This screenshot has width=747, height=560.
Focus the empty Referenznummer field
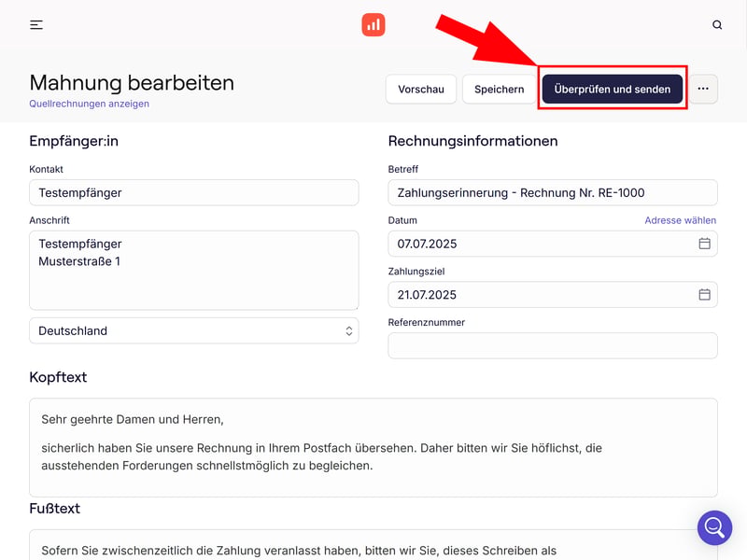pos(552,345)
